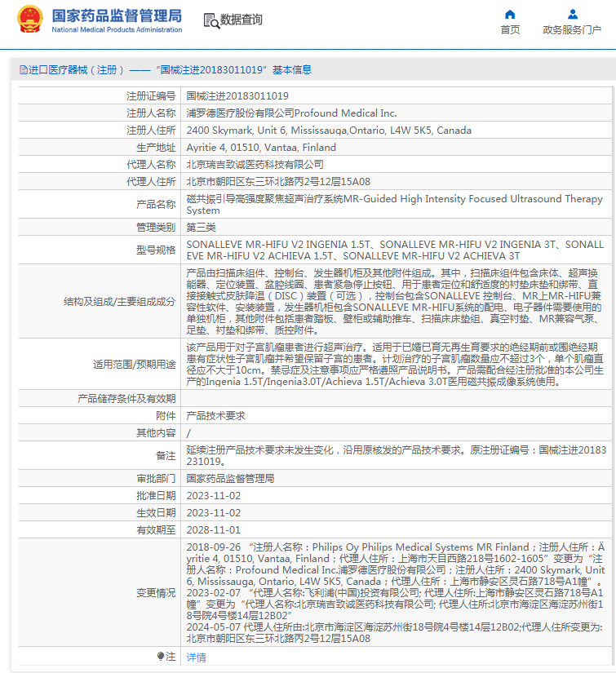
Task: Click the 结构及组成/主要组成成分 label
Action: click(x=119, y=301)
